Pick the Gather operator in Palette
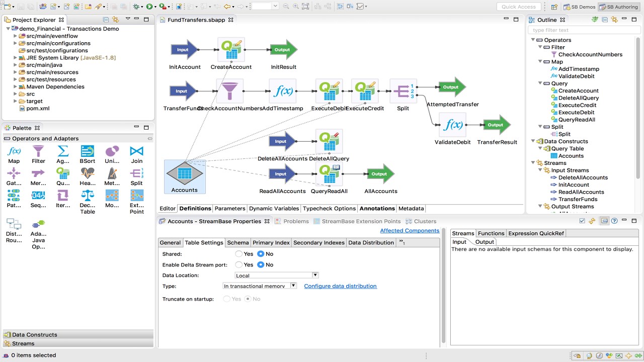Image resolution: width=644 pixels, height=362 pixels. (14, 177)
